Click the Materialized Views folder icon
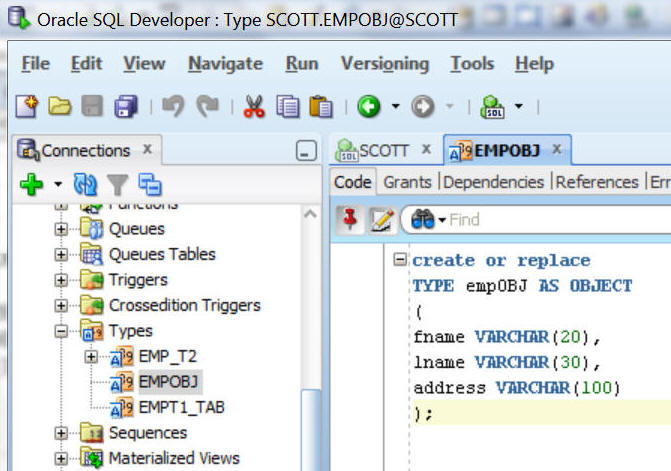Image resolution: width=671 pixels, height=471 pixels. [x=92, y=458]
